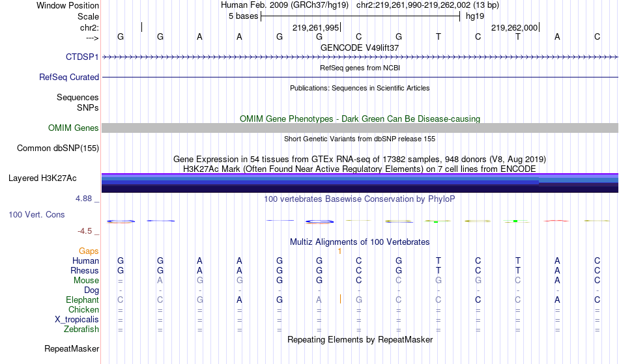Click the Repeating Elements by RepeatMasker title
The image size is (619, 364).
pyautogui.click(x=360, y=339)
